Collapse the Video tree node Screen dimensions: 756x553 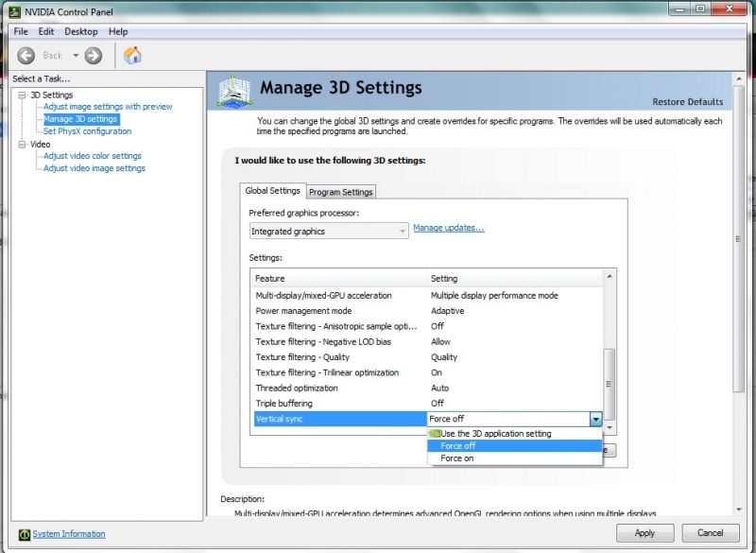(x=21, y=145)
